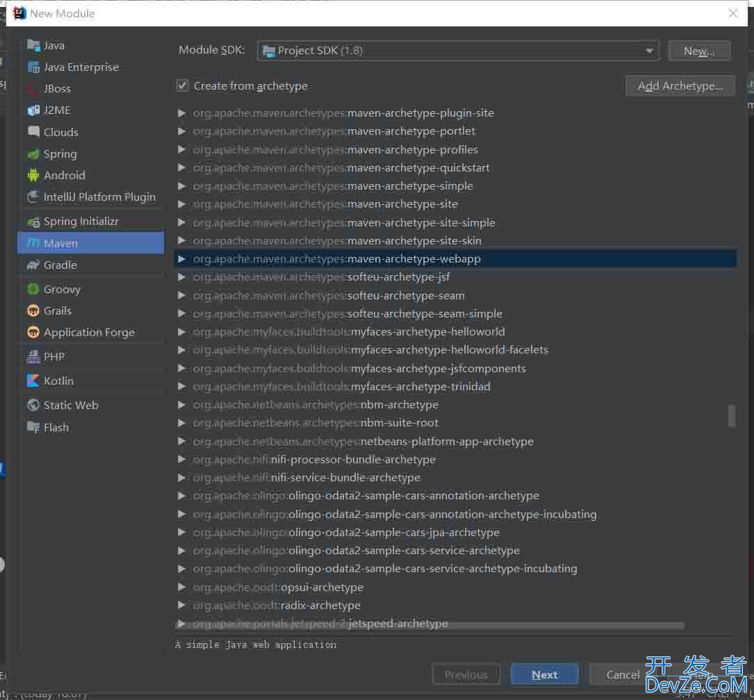Expand the softeu-archetype-jsf node
Screen dimensions: 754x700
(x=182, y=277)
